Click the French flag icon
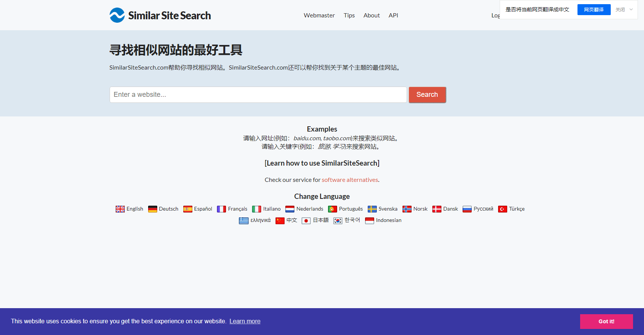The width and height of the screenshot is (644, 335). coord(221,209)
